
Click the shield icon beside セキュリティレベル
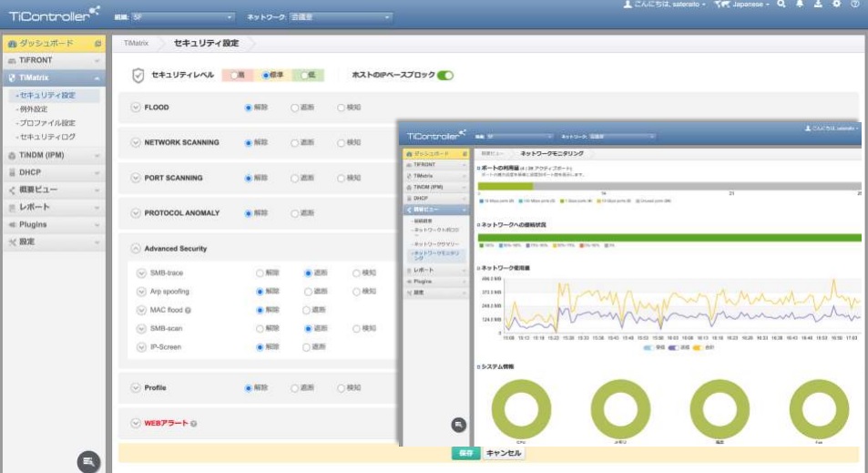pos(138,76)
